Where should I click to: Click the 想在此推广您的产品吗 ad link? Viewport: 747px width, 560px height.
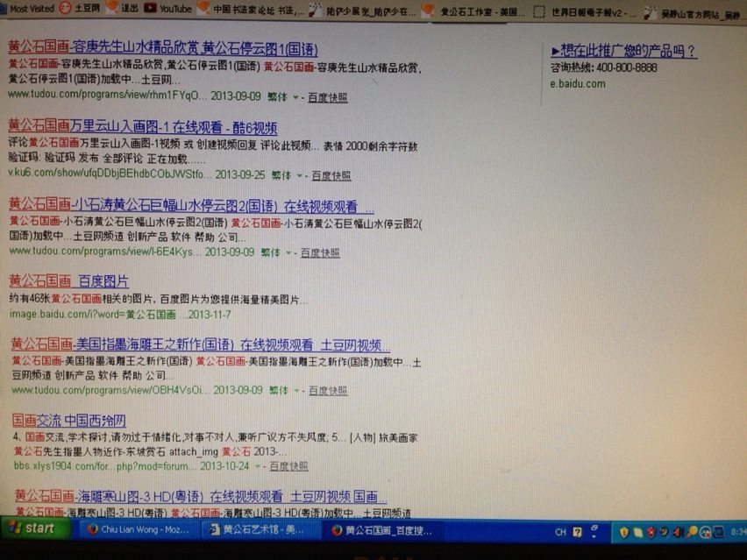[623, 51]
